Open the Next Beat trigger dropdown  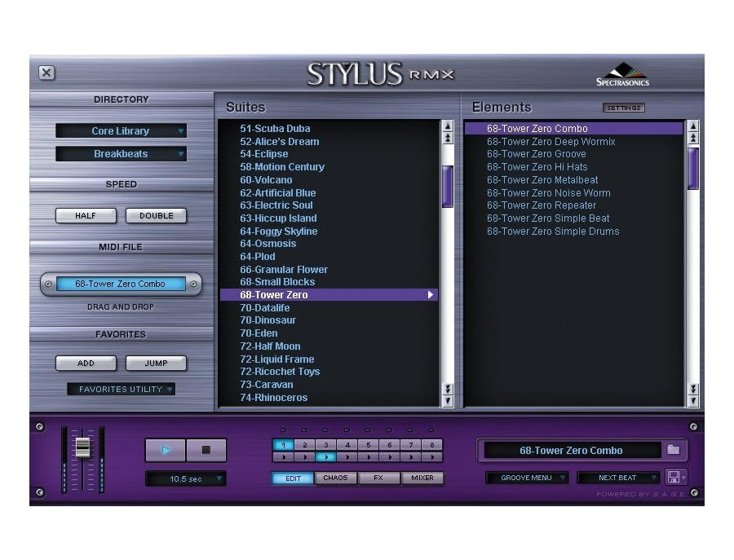pyautogui.click(x=618, y=478)
